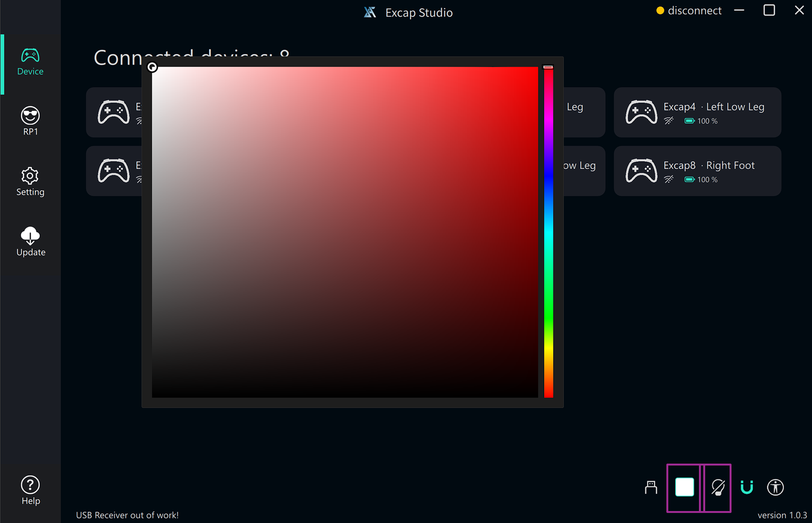This screenshot has height=523, width=812.
Task: Click the Excap8 controller icon
Action: (641, 171)
